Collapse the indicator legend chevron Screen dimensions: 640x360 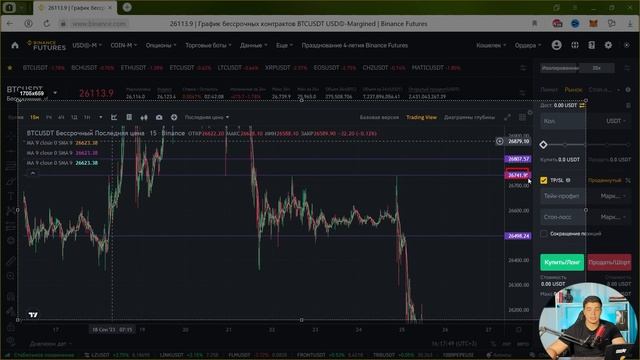click(x=33, y=173)
